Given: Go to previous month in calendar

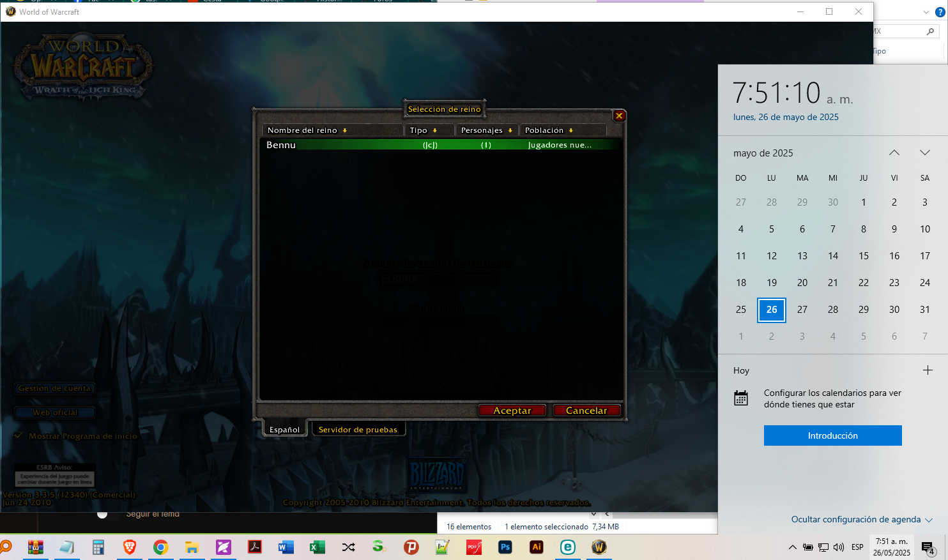Looking at the screenshot, I should 894,153.
